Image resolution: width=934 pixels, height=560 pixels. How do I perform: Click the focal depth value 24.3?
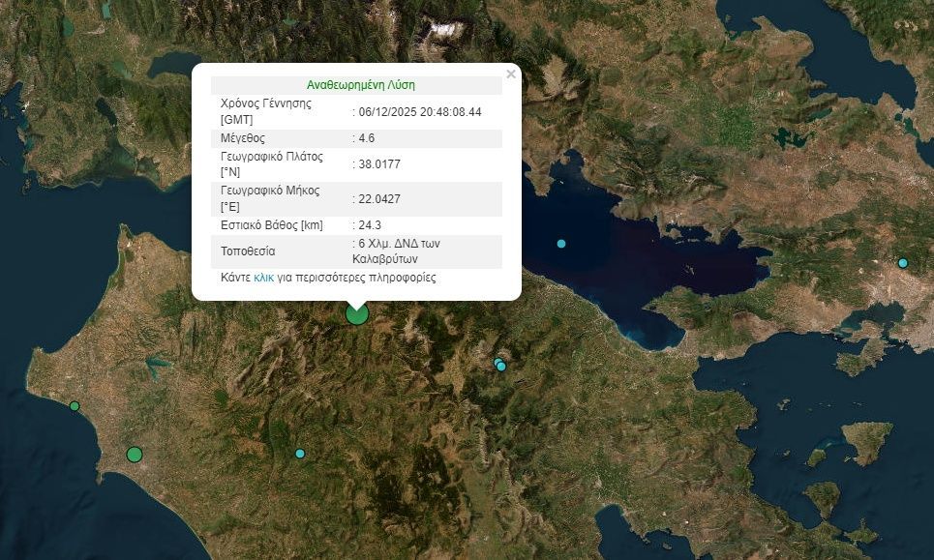tap(370, 225)
